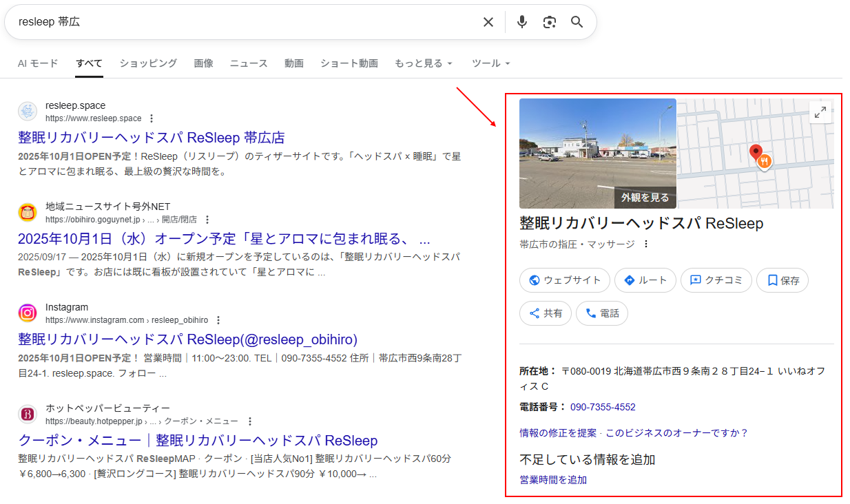The image size is (850, 504).
Task: Expand the もっと見る dropdown
Action: pyautogui.click(x=424, y=63)
